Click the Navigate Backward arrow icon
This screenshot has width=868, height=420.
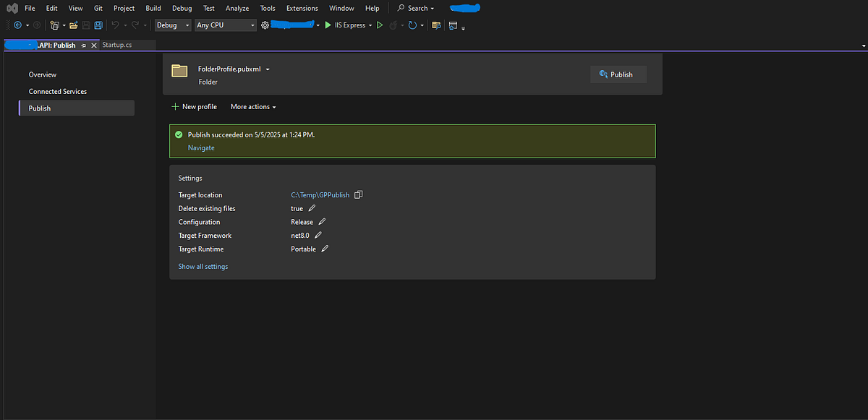pyautogui.click(x=17, y=25)
